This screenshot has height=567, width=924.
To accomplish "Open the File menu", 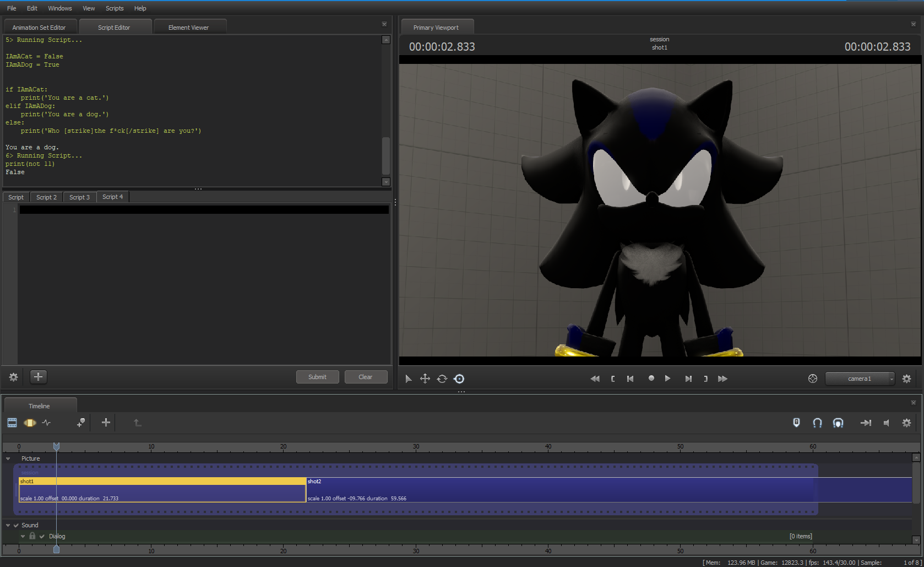I will point(12,8).
